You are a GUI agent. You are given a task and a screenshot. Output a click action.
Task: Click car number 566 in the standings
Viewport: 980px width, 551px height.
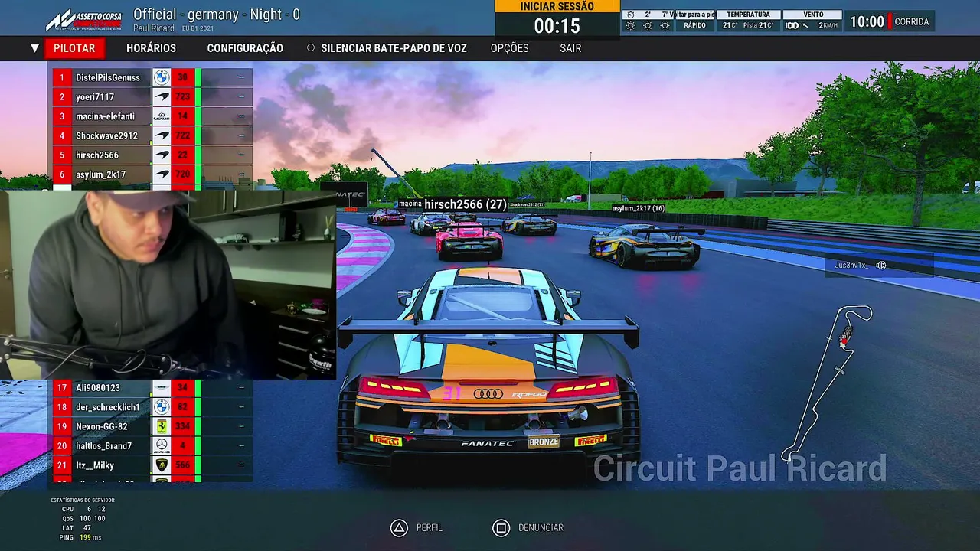pos(183,465)
